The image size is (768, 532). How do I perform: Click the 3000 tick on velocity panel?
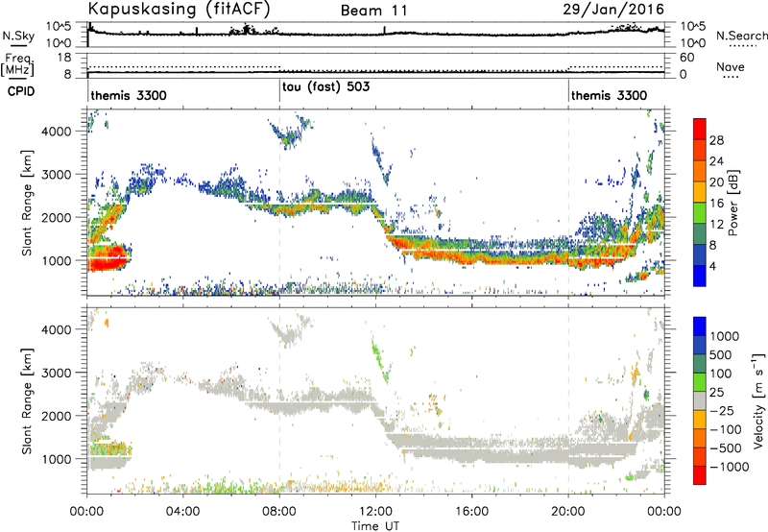click(x=56, y=373)
